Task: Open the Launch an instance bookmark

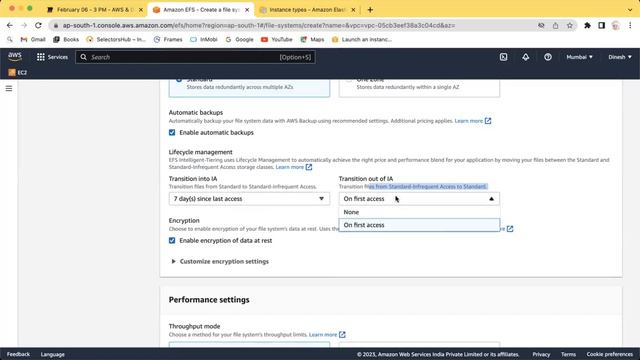Action: pos(362,39)
